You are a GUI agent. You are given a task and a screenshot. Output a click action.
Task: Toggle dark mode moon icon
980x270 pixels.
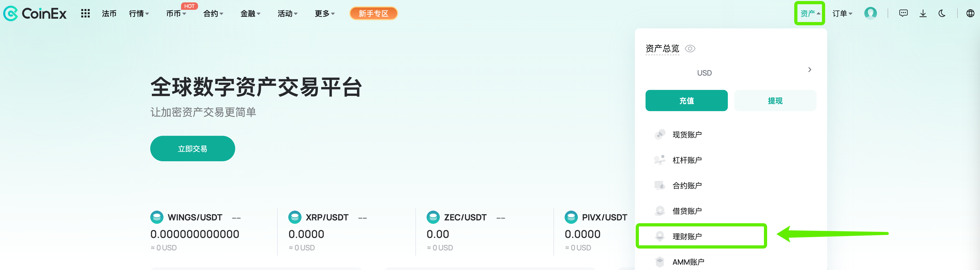942,13
